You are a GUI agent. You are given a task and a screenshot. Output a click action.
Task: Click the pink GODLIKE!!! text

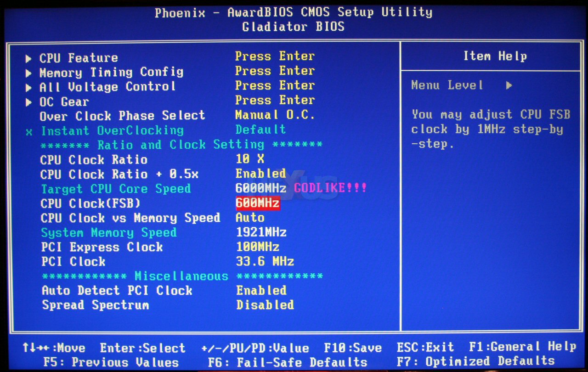pyautogui.click(x=330, y=188)
